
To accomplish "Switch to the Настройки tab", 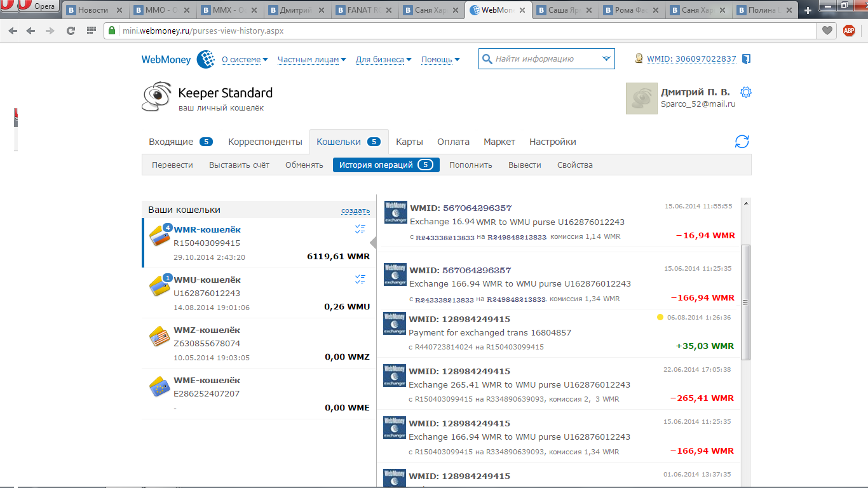I will [x=553, y=142].
